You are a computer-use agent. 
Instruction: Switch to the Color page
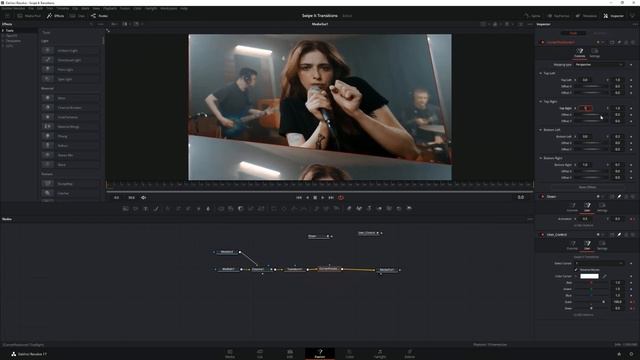pyautogui.click(x=350, y=353)
